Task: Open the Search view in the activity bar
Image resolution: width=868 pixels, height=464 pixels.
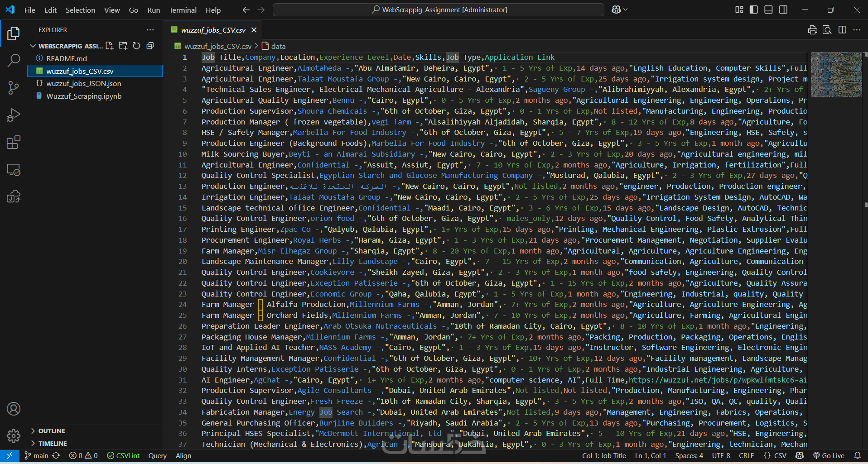Action: [x=14, y=61]
